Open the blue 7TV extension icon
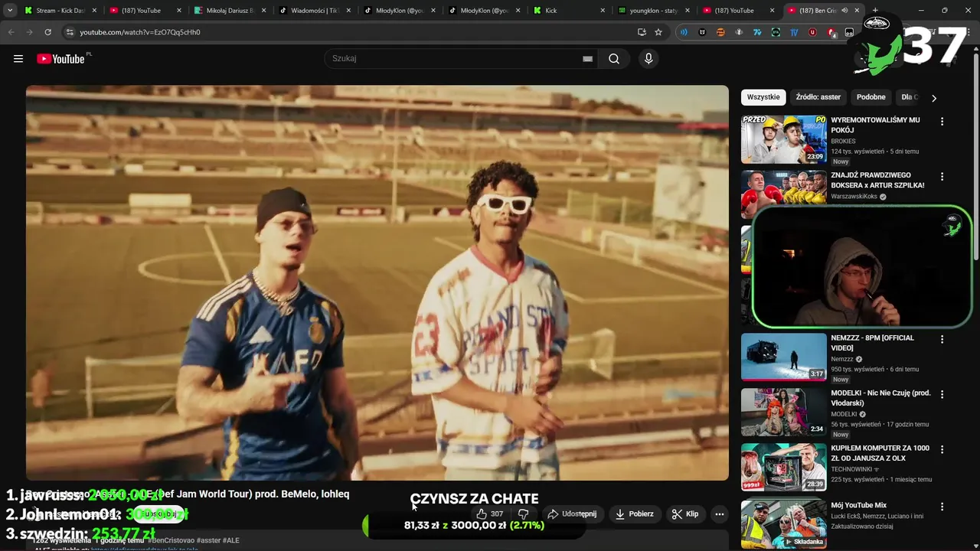Image resolution: width=980 pixels, height=551 pixels. (757, 32)
